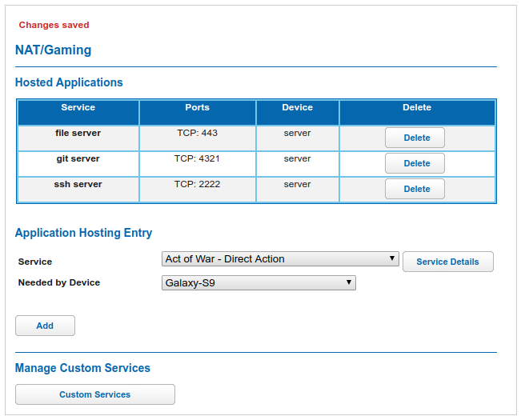Click the TCP: 4321 port cell

click(197, 158)
